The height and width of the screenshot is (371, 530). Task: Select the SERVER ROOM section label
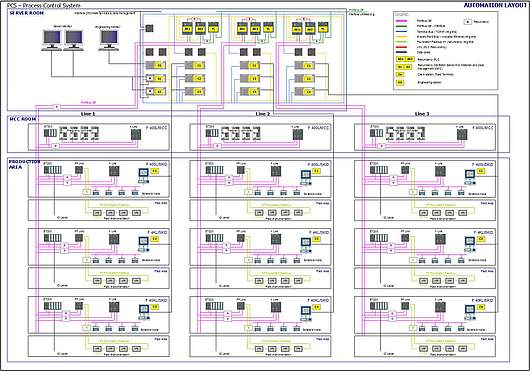27,13
